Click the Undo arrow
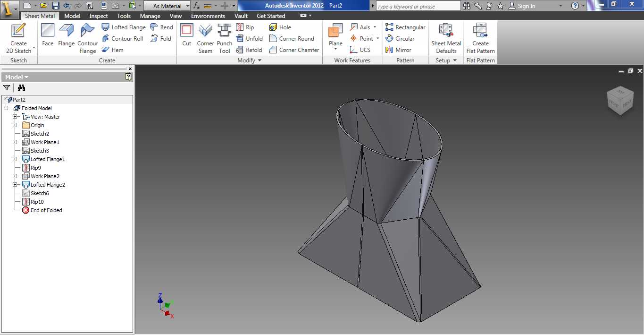Screen dimensions: 644x335 click(67, 6)
